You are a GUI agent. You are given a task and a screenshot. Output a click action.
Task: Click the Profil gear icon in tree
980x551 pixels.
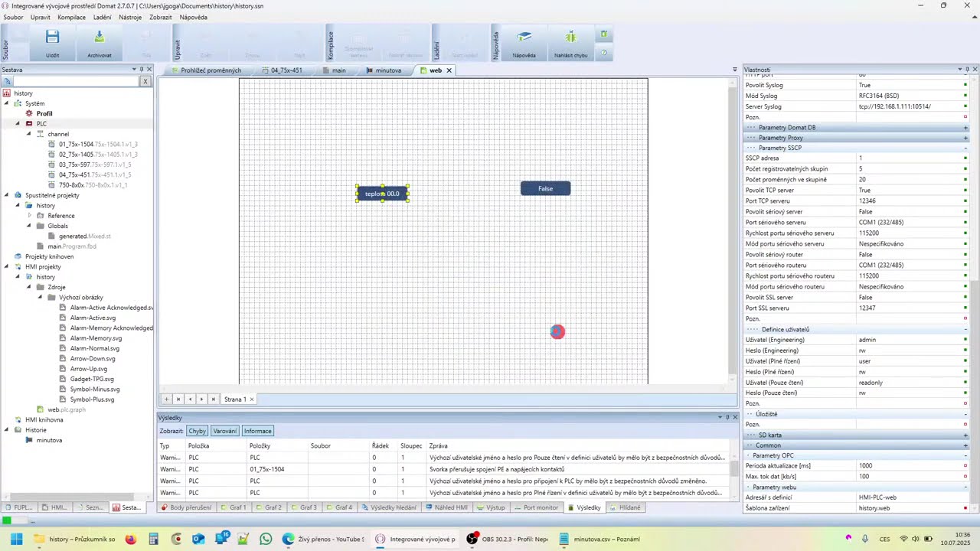[30, 113]
